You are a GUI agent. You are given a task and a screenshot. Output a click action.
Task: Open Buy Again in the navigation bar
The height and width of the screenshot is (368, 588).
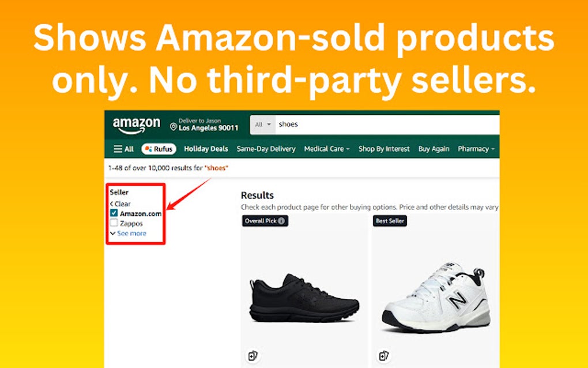434,148
